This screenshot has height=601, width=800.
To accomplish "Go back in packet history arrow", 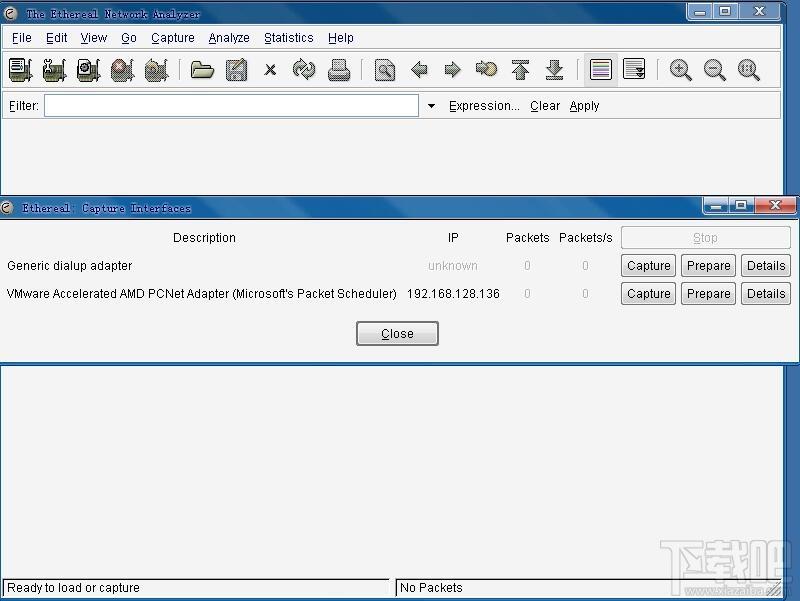I will pyautogui.click(x=419, y=69).
